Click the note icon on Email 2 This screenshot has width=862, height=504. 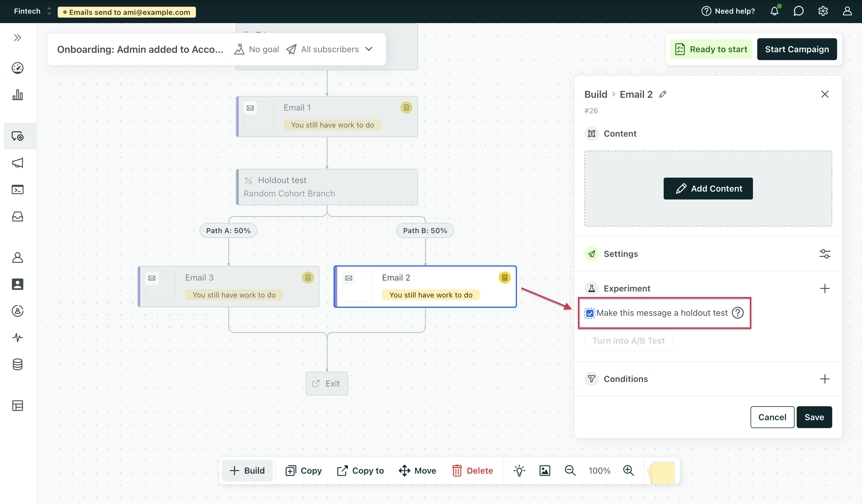pos(505,278)
